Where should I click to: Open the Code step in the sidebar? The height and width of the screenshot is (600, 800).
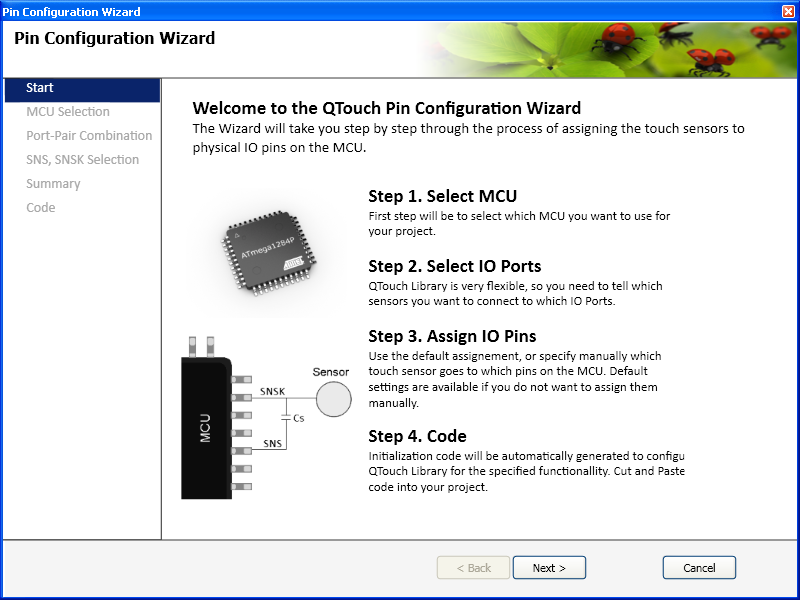[41, 208]
